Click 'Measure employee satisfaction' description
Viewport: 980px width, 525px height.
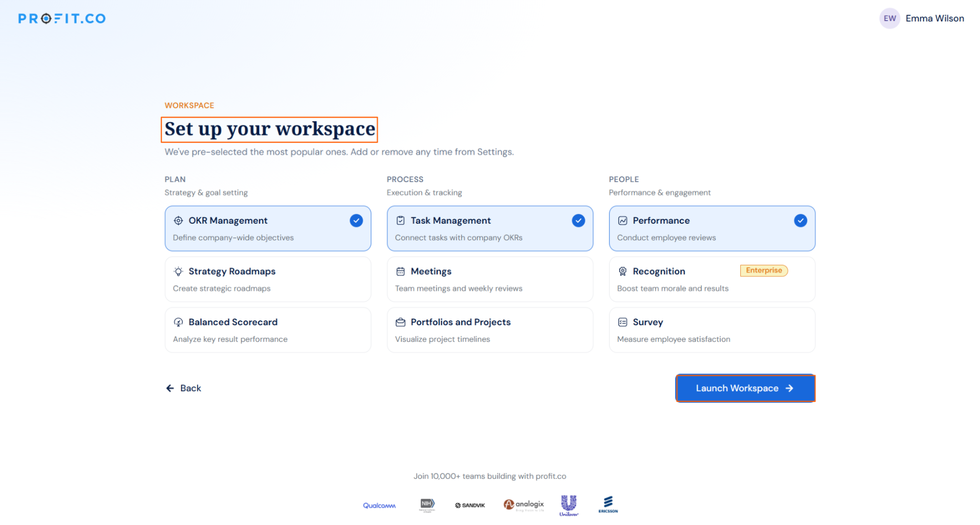click(x=674, y=339)
